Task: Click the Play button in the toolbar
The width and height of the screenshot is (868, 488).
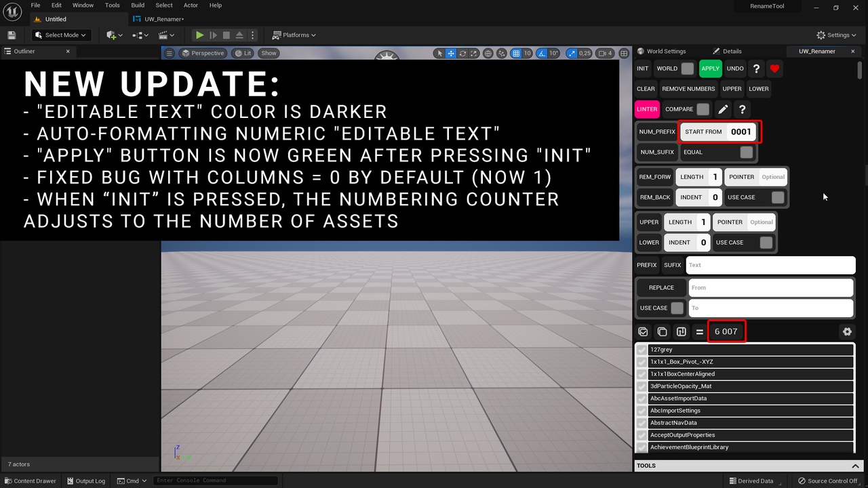Action: [199, 35]
